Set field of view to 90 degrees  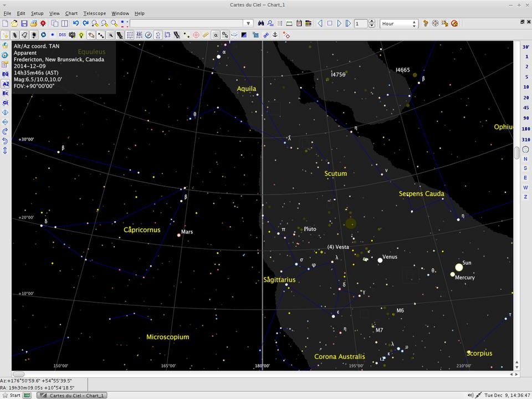pyautogui.click(x=525, y=118)
